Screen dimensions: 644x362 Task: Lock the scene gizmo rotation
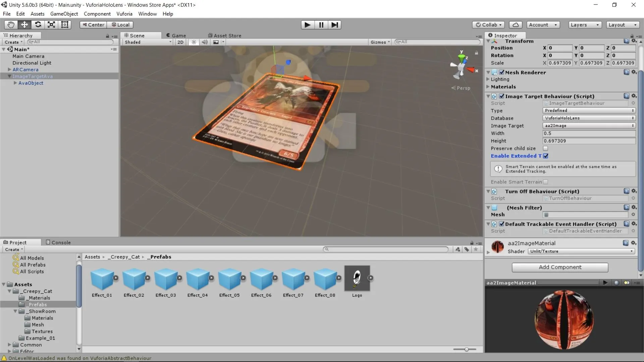[x=476, y=53]
